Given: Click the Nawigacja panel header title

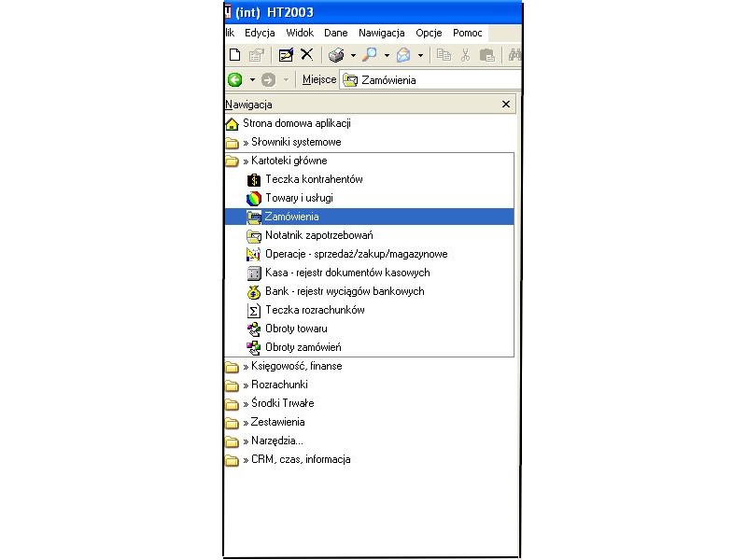Looking at the screenshot, I should click(x=248, y=105).
